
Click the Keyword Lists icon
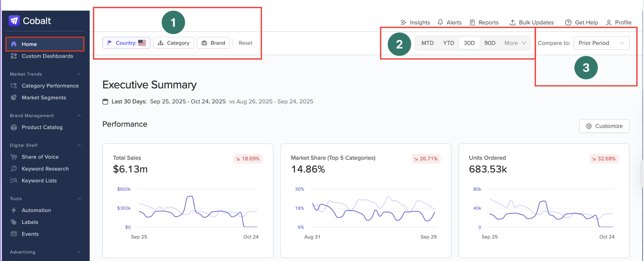pyautogui.click(x=14, y=181)
